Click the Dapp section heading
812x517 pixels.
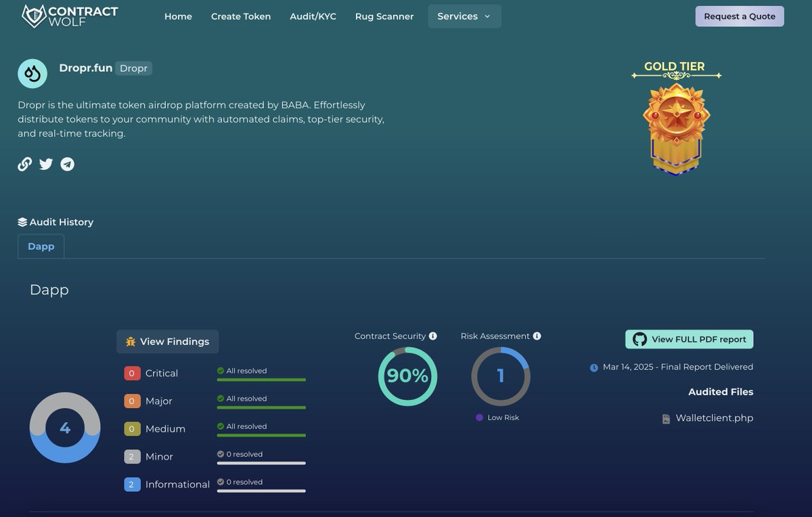tap(49, 290)
